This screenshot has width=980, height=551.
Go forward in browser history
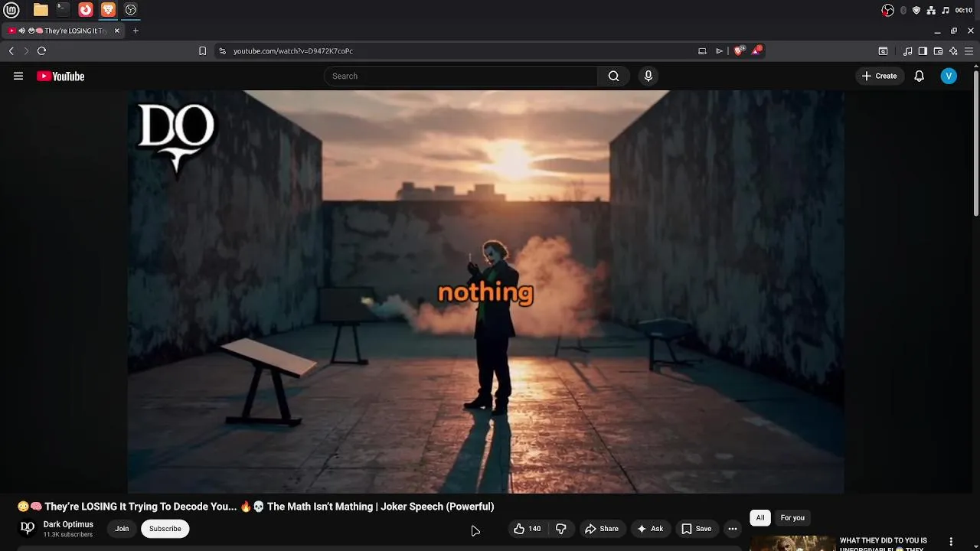click(x=26, y=51)
